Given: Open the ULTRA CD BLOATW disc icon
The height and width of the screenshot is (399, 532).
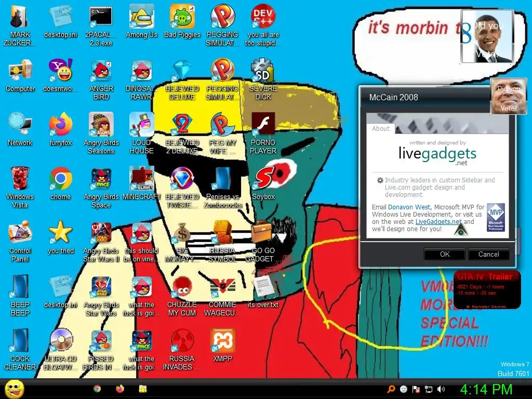Looking at the screenshot, I should click(x=60, y=349).
